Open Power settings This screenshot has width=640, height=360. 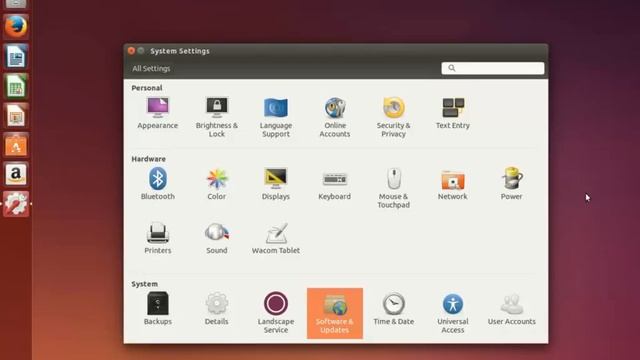[511, 184]
